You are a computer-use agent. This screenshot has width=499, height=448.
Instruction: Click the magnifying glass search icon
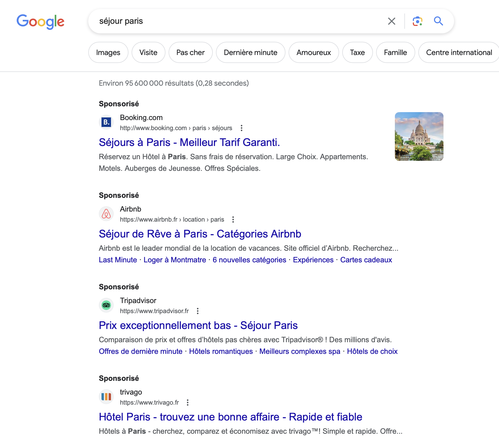[x=438, y=21]
